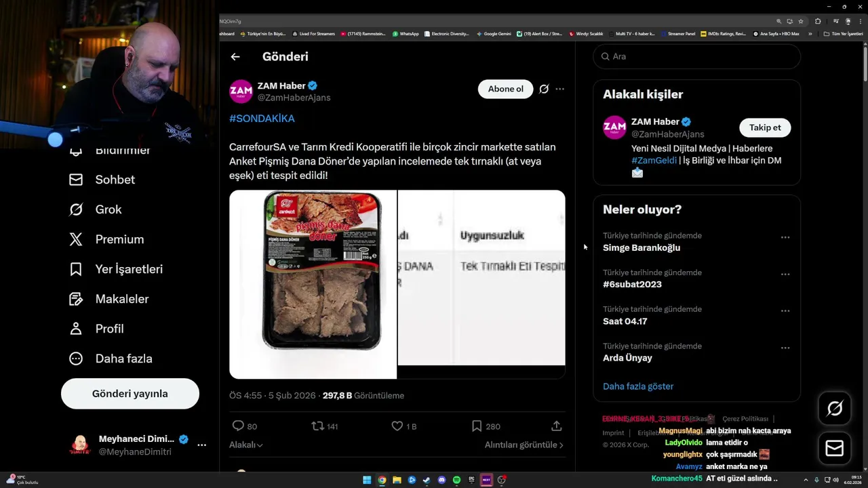The height and width of the screenshot is (488, 868).
Task: Open the three-dot more menu on the post
Action: (x=559, y=89)
